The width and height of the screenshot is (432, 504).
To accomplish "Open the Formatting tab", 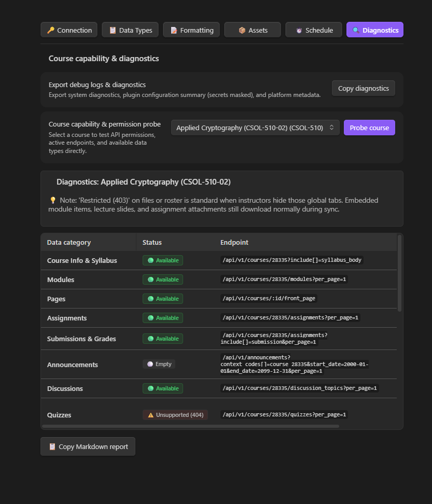I will (191, 30).
